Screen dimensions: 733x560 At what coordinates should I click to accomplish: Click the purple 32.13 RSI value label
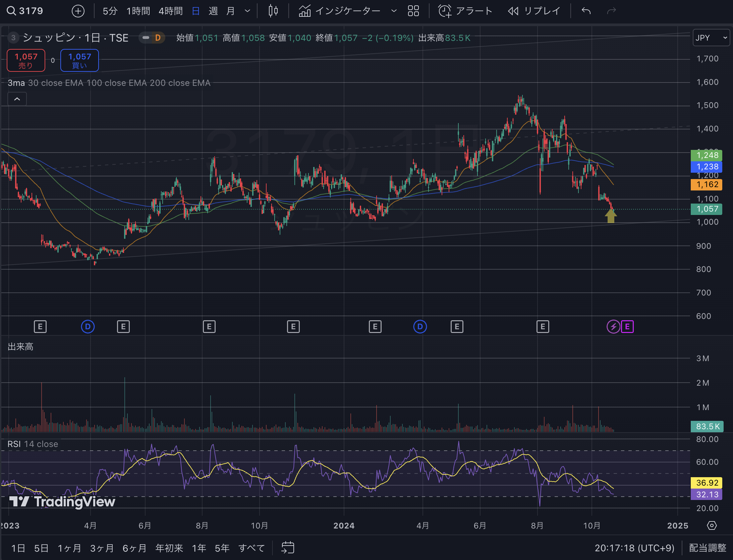pos(707,495)
